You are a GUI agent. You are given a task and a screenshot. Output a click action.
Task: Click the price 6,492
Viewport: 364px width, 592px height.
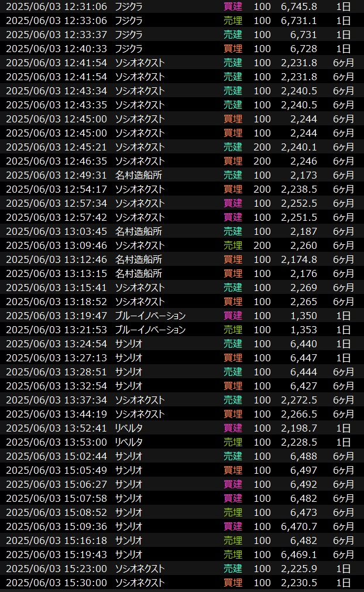coord(303,485)
